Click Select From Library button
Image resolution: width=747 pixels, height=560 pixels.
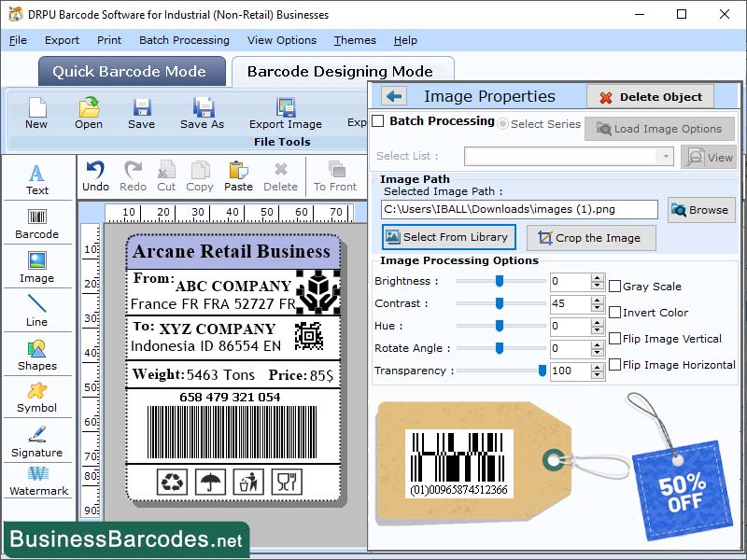449,238
